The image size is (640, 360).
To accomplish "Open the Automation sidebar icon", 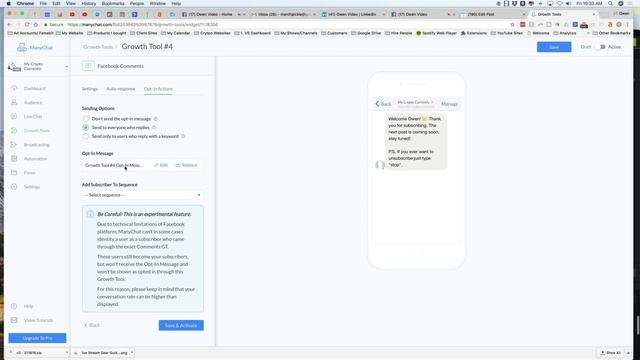I will coord(14,158).
